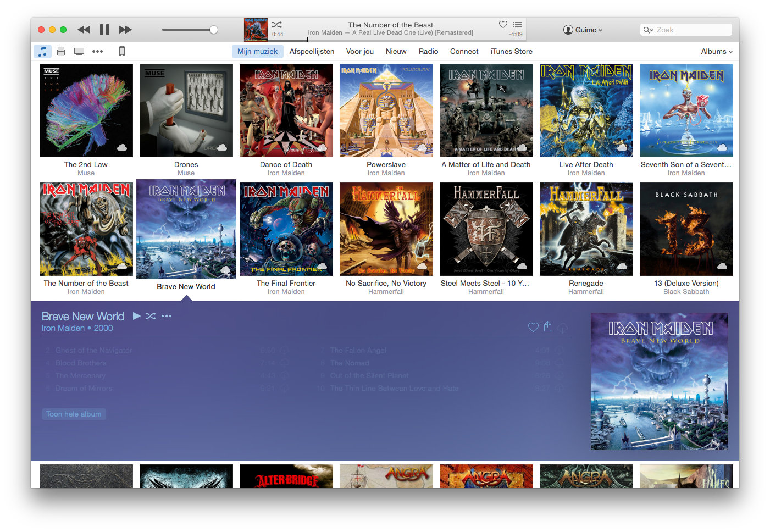This screenshot has width=770, height=532.
Task: Love the Brave New World album
Action: pos(533,327)
